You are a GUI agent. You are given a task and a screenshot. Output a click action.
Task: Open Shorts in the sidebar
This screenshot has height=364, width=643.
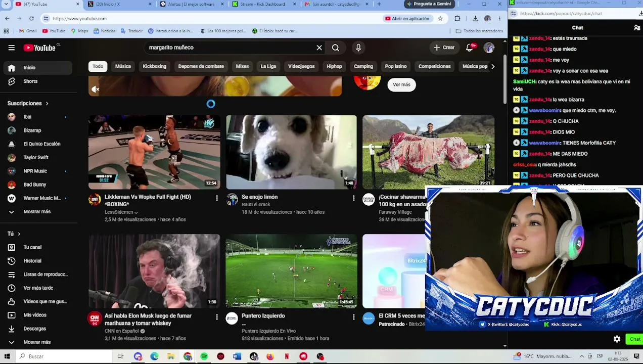38,81
